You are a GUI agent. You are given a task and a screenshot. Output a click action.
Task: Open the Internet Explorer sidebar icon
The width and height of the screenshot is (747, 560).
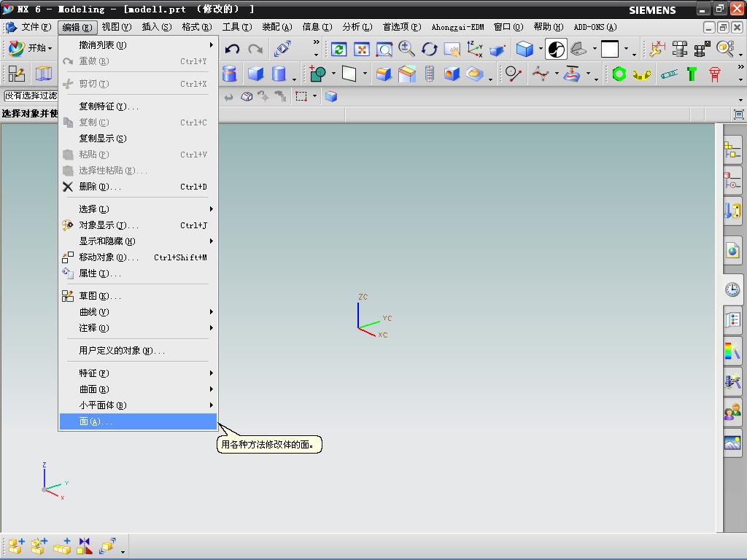tap(732, 250)
